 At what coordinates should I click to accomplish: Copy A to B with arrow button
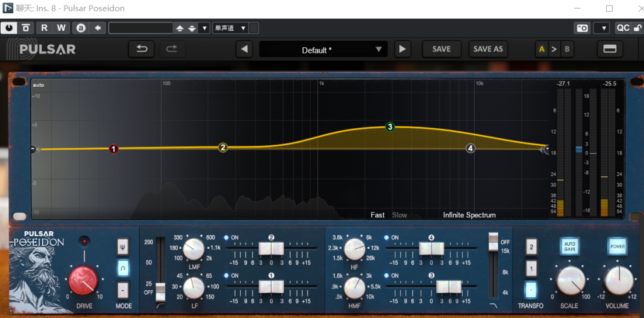554,50
